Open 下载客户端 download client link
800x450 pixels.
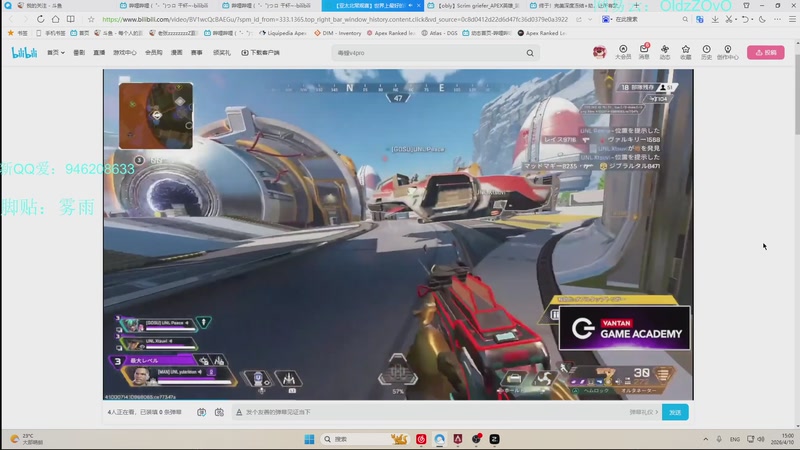point(260,53)
